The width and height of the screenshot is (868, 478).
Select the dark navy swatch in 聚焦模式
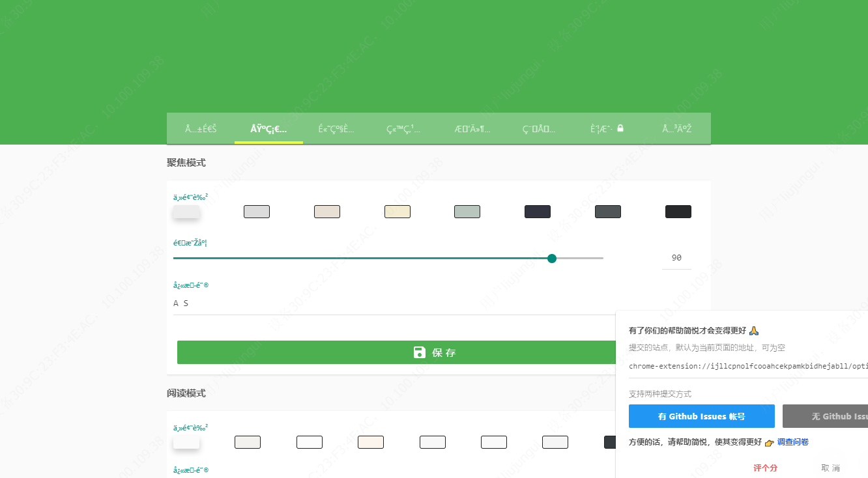click(538, 212)
